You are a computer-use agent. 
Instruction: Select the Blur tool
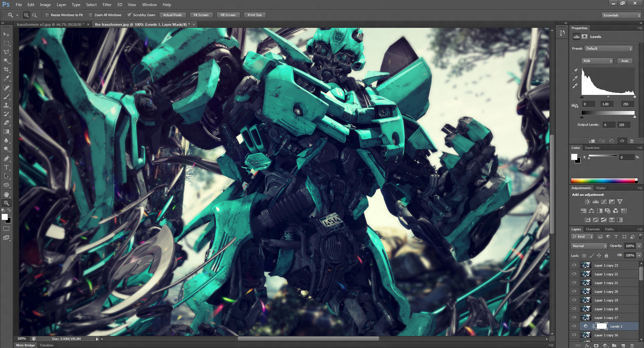pyautogui.click(x=6, y=140)
